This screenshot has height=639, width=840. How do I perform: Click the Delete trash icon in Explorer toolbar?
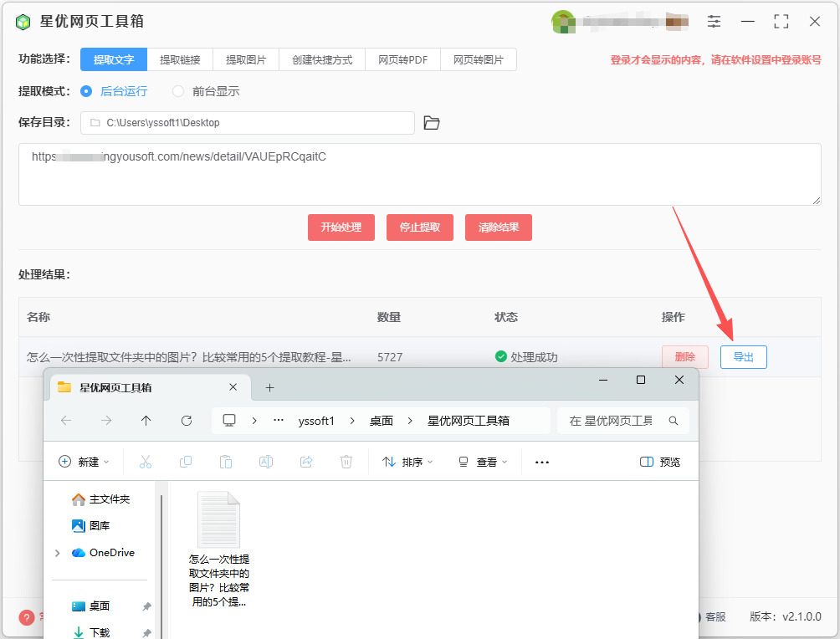point(346,462)
